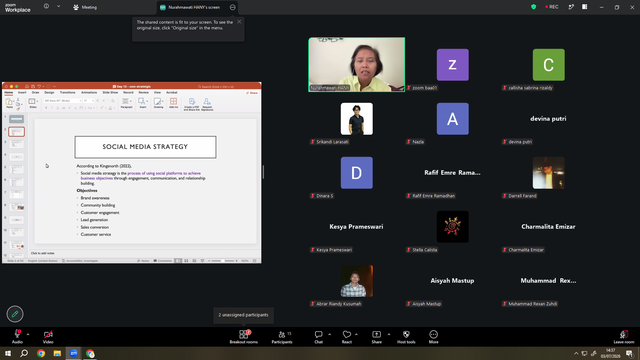Click the Design tab in shared PowerPoint
Viewport: 640px width, 360px height.
click(49, 93)
